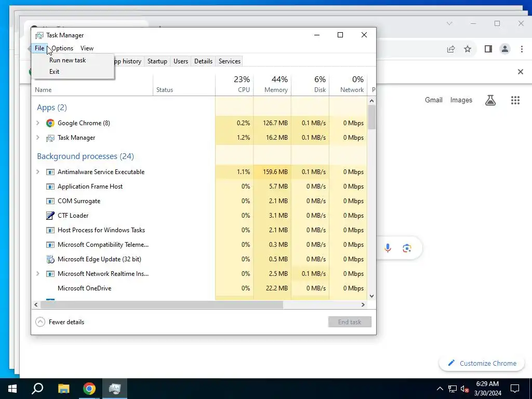532x399 pixels.
Task: Click the Microsoft Compatibility Telemetry icon
Action: pyautogui.click(x=50, y=245)
